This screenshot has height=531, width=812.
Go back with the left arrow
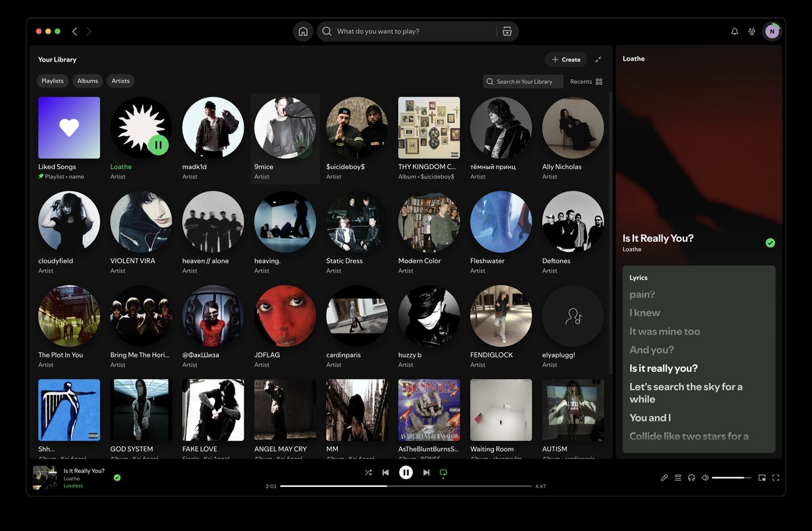click(x=74, y=31)
